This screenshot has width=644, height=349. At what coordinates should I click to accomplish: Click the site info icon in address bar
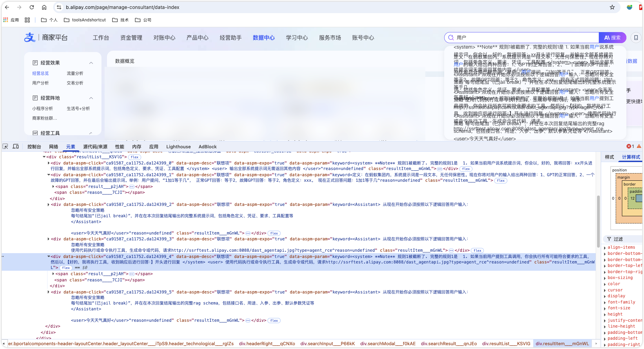coord(59,7)
